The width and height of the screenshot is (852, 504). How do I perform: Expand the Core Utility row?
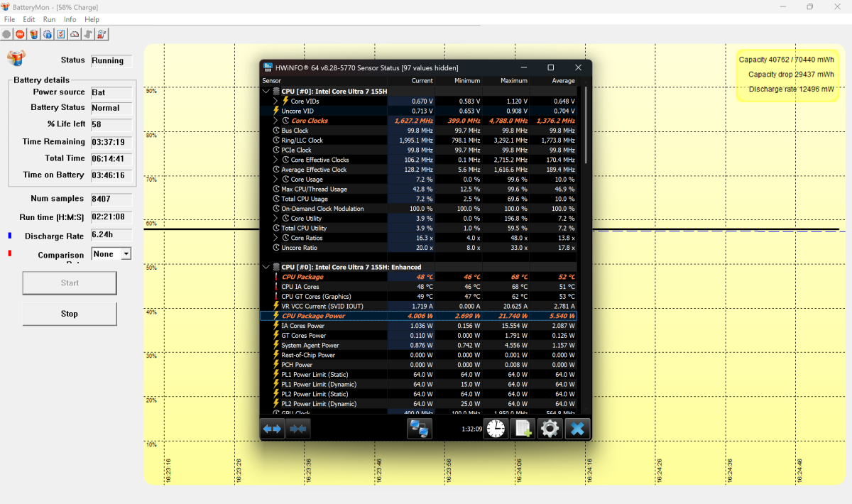(276, 219)
